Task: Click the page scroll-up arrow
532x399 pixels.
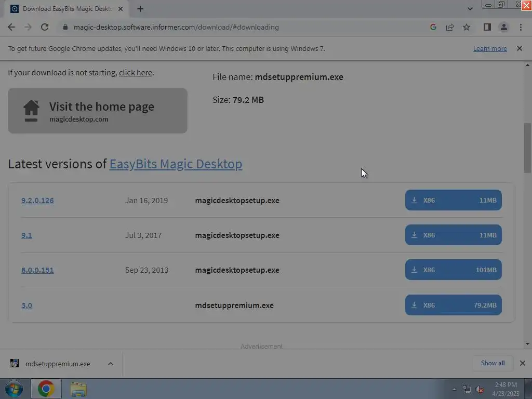Action: point(527,65)
